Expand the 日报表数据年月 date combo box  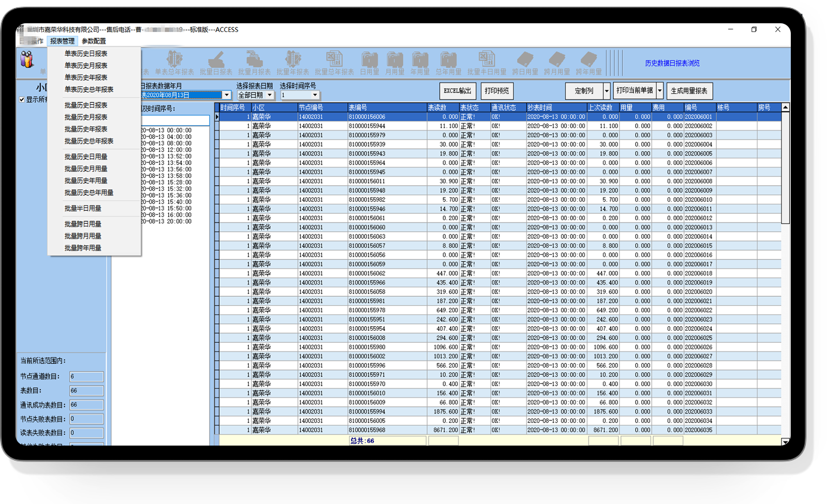pyautogui.click(x=227, y=95)
